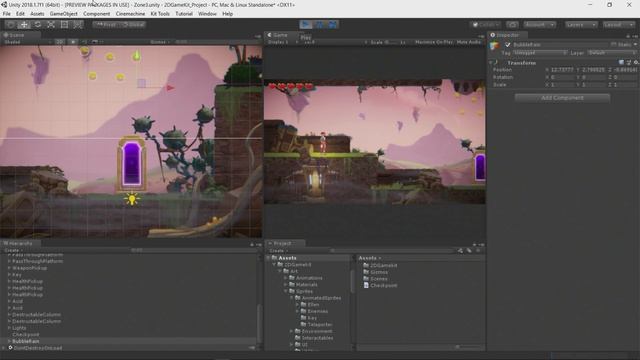This screenshot has width=640, height=360.
Task: Open the Hierarchy Create dropdown
Action: coord(13,251)
